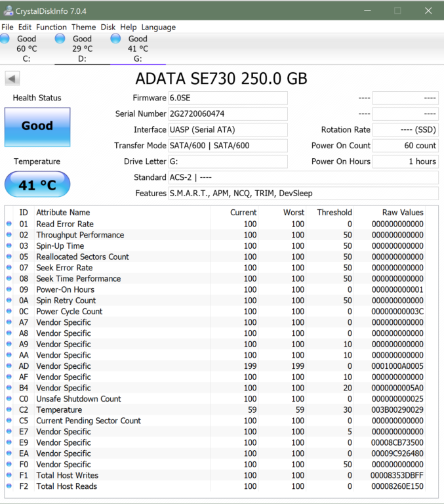Select the C: drive status orb
Image resolution: width=444 pixels, height=504 pixels.
tap(5, 39)
